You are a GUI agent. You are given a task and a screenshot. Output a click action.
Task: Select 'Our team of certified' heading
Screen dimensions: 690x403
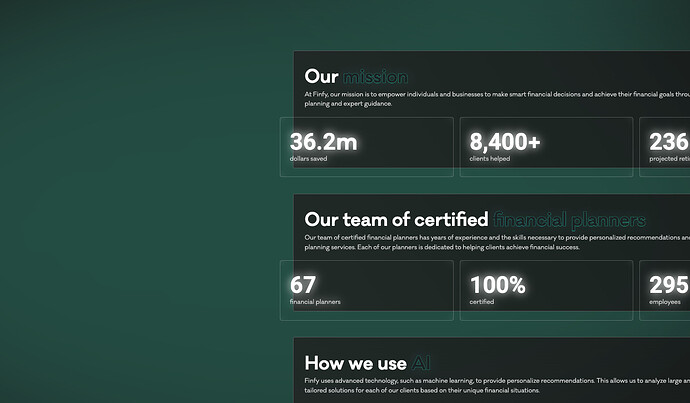[x=396, y=220]
